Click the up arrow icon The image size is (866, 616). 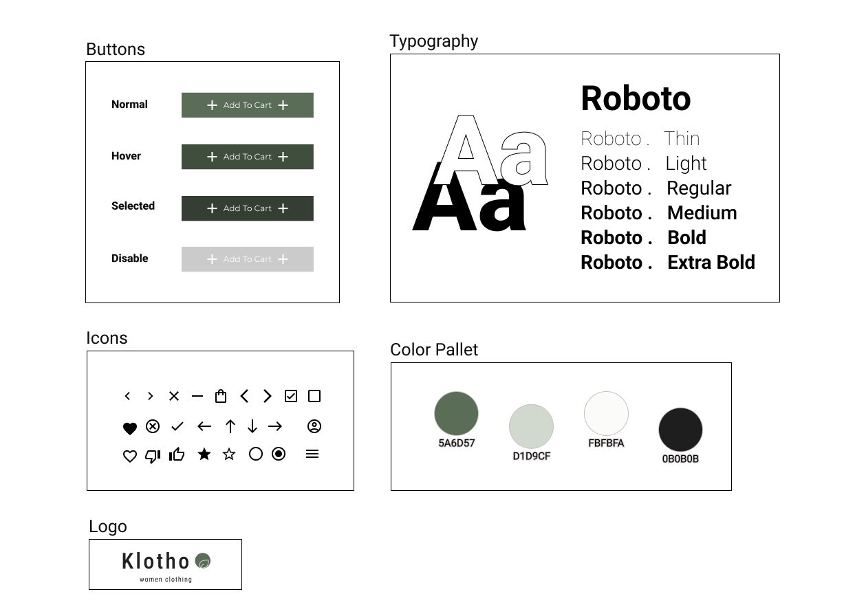pos(230,426)
